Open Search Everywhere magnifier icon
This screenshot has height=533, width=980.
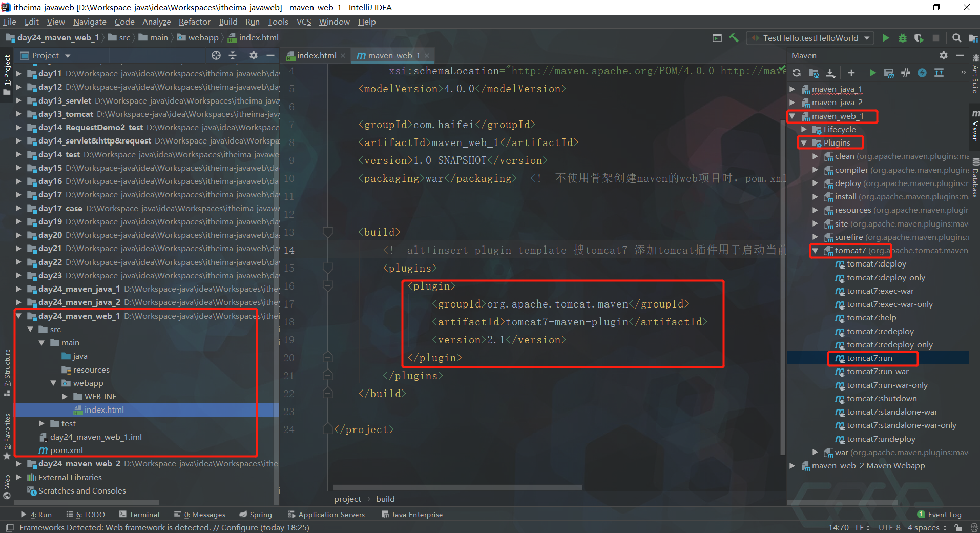click(x=956, y=38)
